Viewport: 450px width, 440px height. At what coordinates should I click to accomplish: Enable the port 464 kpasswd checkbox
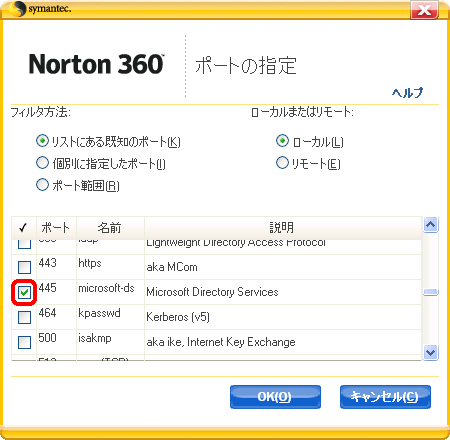point(24,317)
